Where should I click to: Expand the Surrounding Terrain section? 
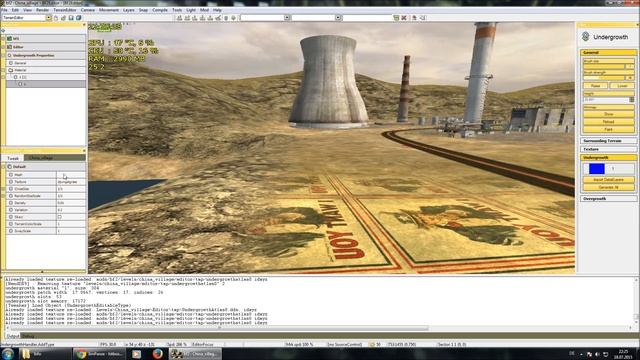(x=608, y=141)
